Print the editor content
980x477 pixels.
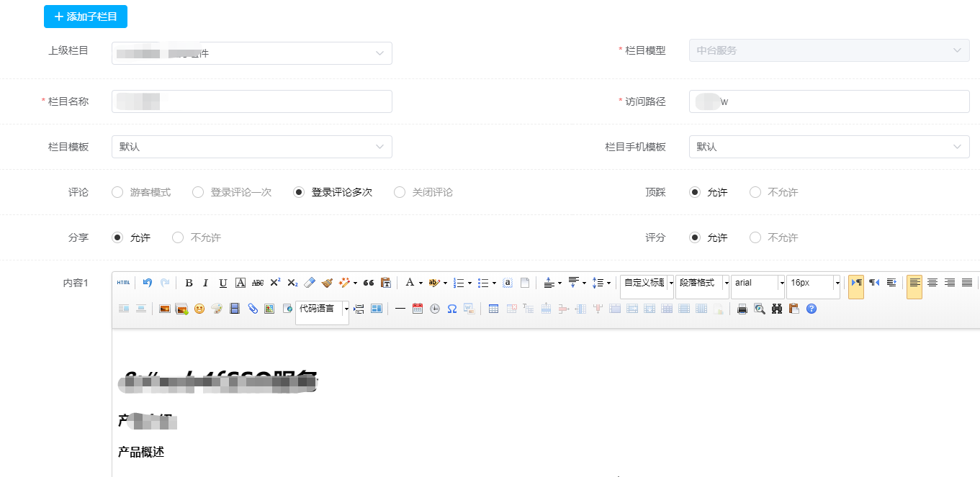(x=742, y=309)
